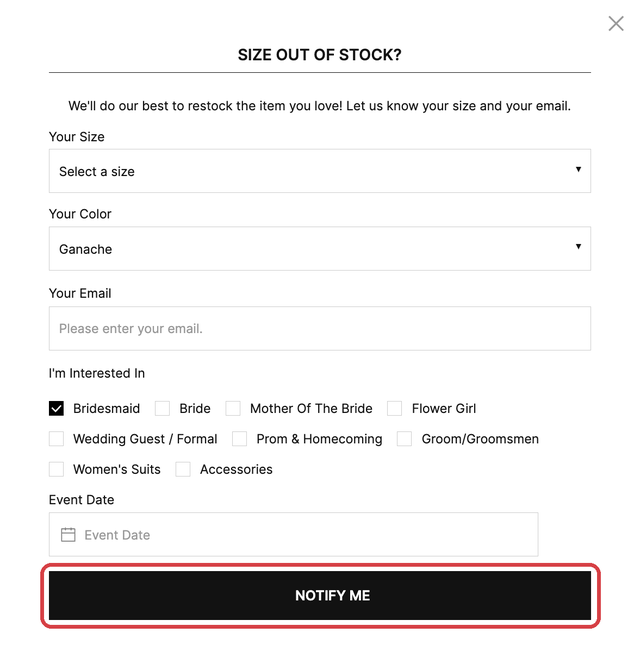
Task: Check the Bride checkbox
Action: 162,409
